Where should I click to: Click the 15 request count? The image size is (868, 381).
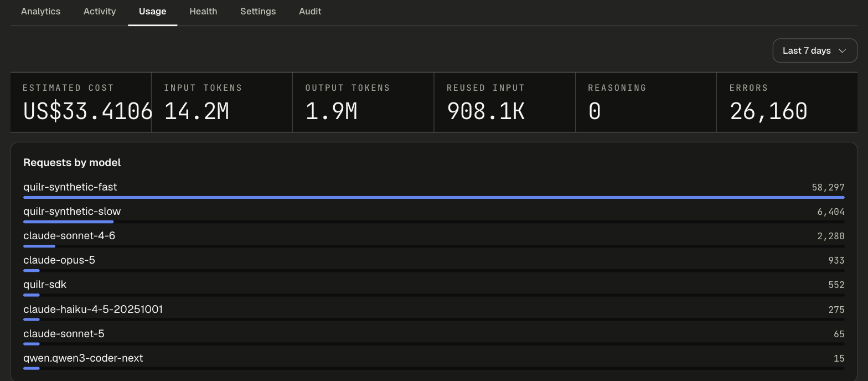coord(839,358)
